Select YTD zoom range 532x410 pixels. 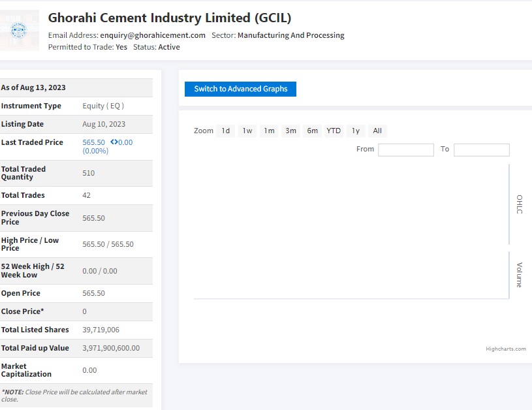coord(334,131)
